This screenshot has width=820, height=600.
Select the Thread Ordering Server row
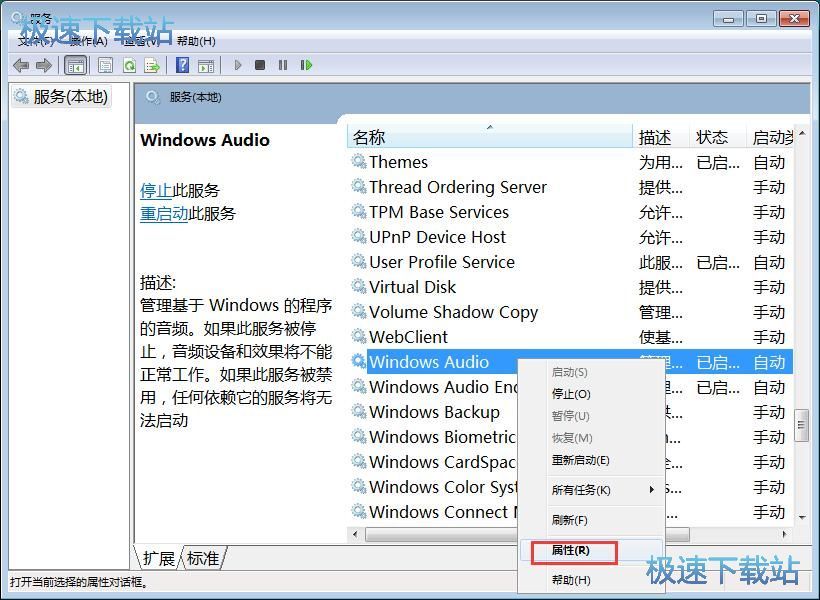tap(570, 187)
